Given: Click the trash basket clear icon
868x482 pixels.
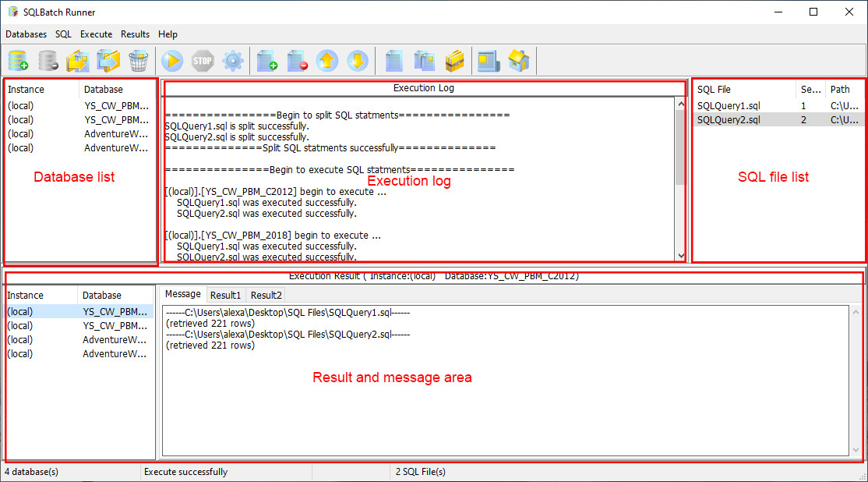Looking at the screenshot, I should 139,60.
